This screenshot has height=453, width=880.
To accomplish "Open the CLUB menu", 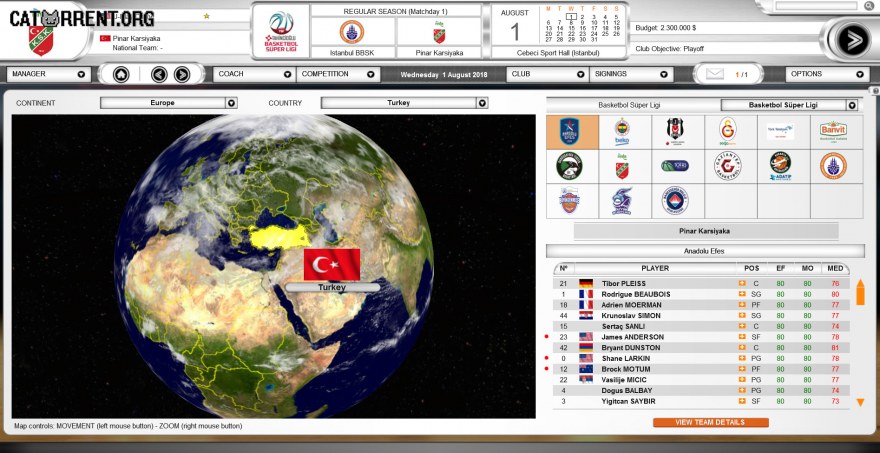I will pyautogui.click(x=547, y=74).
